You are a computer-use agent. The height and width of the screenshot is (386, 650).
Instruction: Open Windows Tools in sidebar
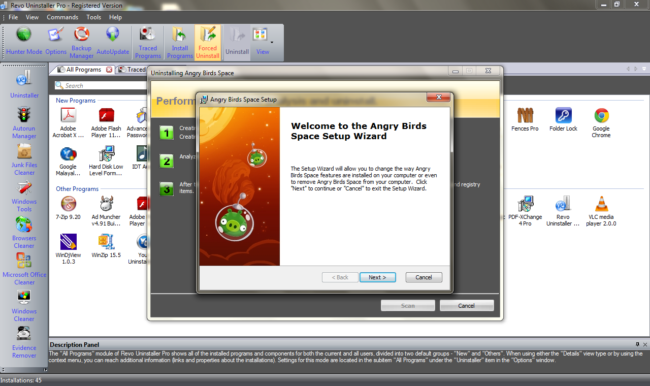tap(24, 197)
